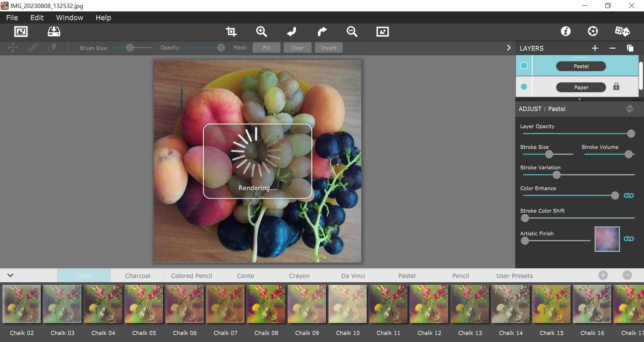Zoom in on the canvas
The height and width of the screenshot is (342, 644).
(261, 32)
